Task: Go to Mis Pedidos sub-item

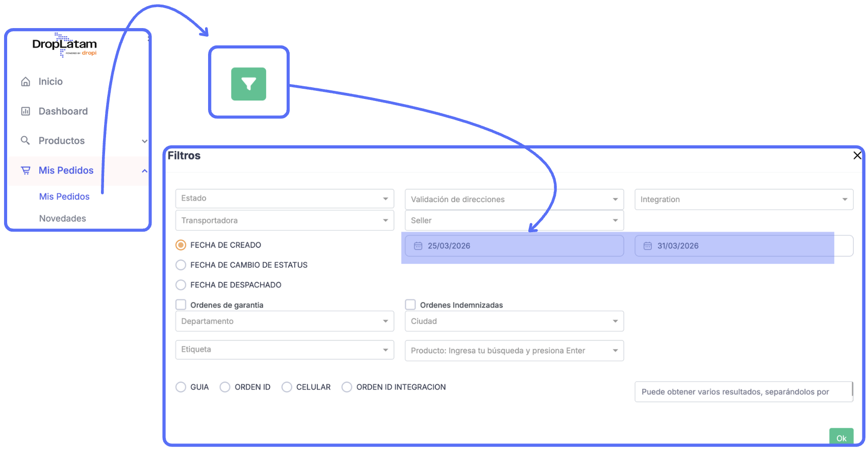Action: point(64,196)
